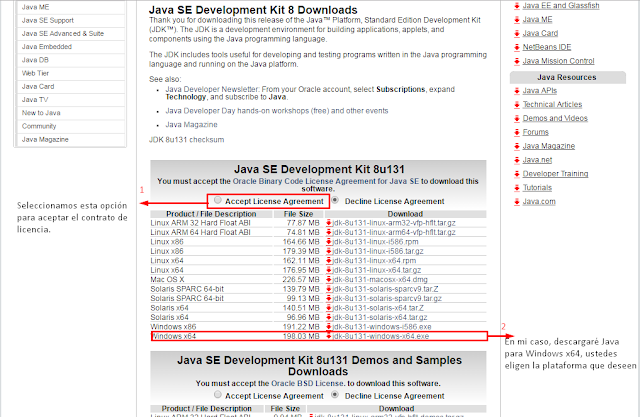This screenshot has width=640, height=417.
Task: Click red arrow icon next to Demos and Videos
Action: tap(517, 119)
